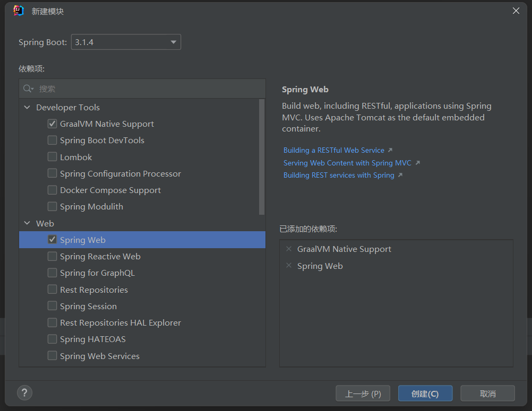Image resolution: width=532 pixels, height=411 pixels.
Task: Collapse the Developer Tools section
Action: pyautogui.click(x=27, y=107)
